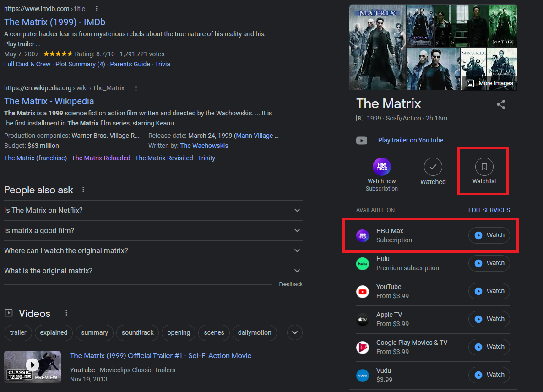This screenshot has height=392, width=543.
Task: Open Parents Guide link
Action: coord(130,65)
